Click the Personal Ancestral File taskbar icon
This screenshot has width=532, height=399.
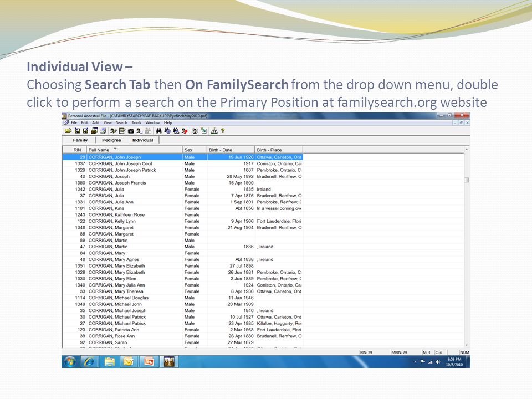click(170, 362)
